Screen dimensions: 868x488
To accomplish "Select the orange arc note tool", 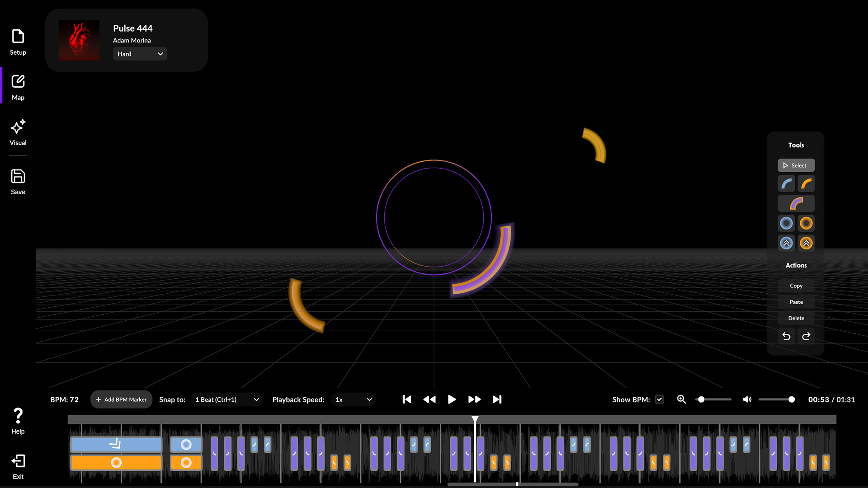I will coord(806,184).
